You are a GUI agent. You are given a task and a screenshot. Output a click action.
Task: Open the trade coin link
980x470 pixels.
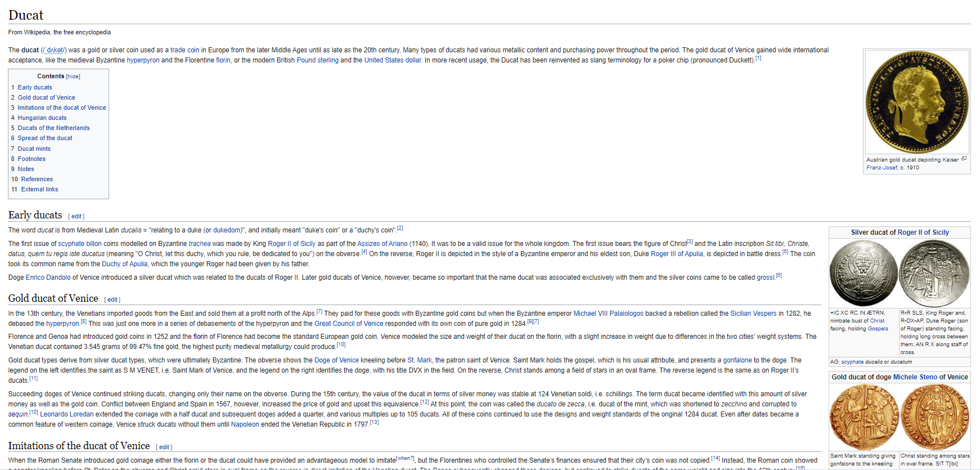click(185, 50)
